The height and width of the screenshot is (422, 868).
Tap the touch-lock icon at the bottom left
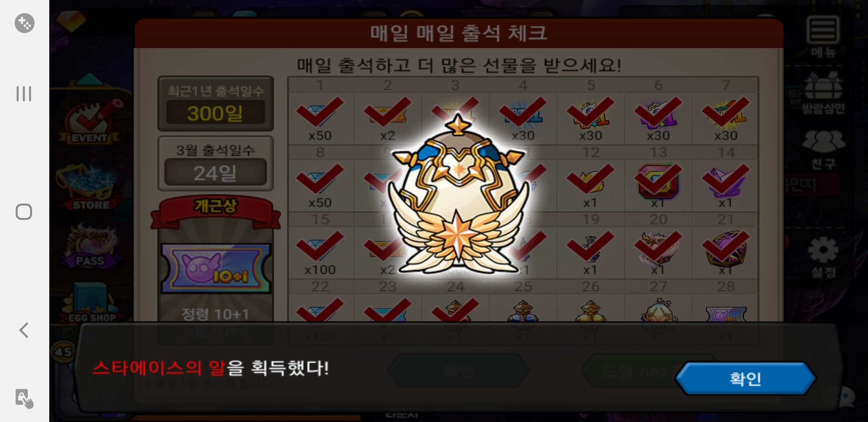tap(24, 399)
